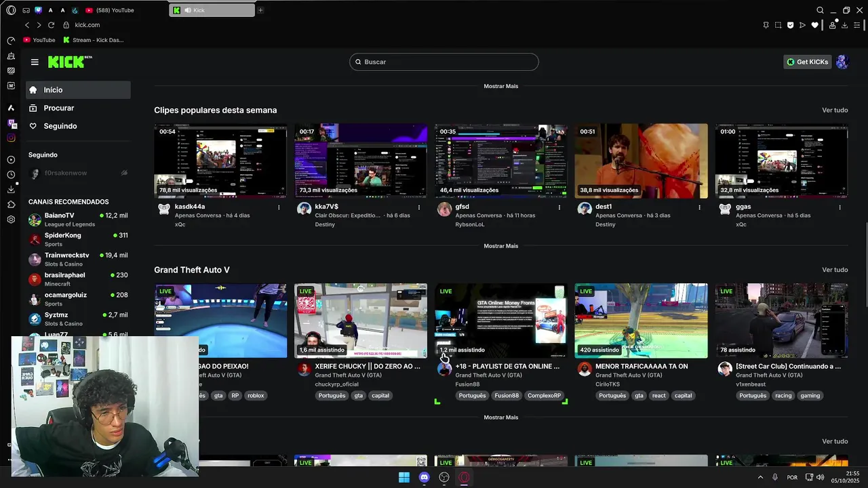
Task: Click the active Kick browser tab
Action: (x=212, y=10)
